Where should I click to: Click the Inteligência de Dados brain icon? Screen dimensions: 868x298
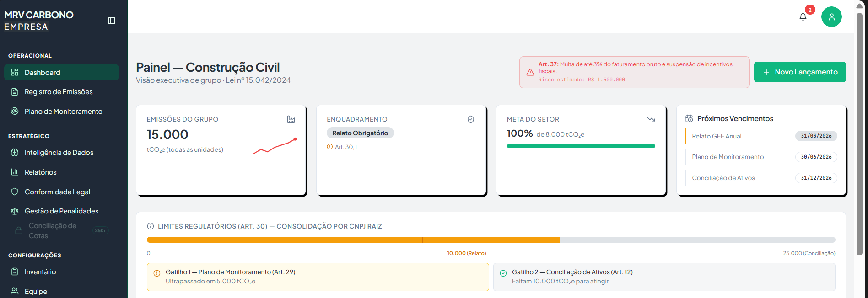pyautogui.click(x=15, y=153)
